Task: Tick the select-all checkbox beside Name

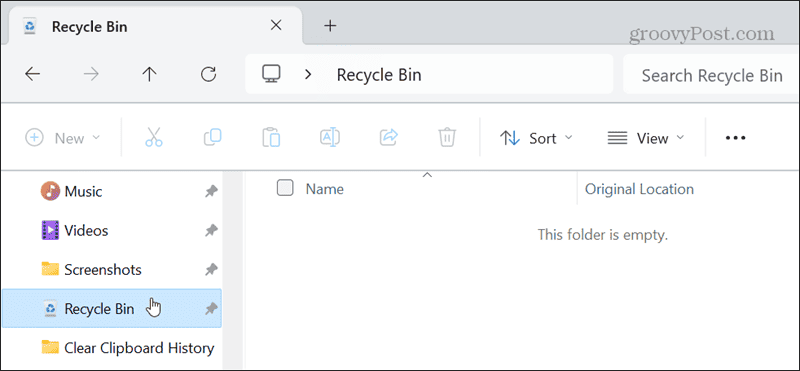Action: (x=285, y=188)
